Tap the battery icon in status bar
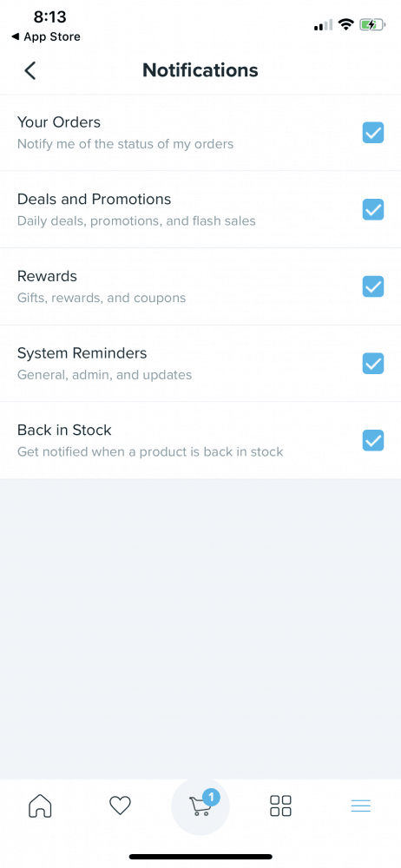 (x=372, y=25)
